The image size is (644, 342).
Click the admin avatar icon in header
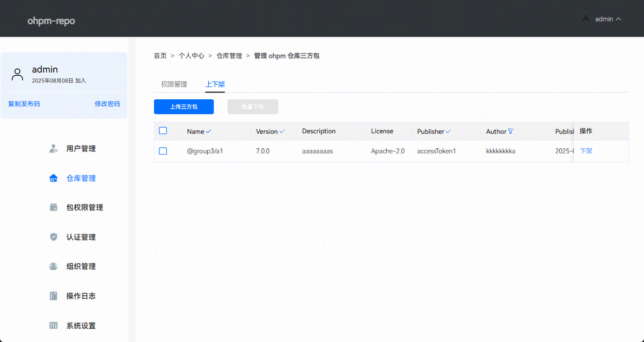click(x=586, y=19)
